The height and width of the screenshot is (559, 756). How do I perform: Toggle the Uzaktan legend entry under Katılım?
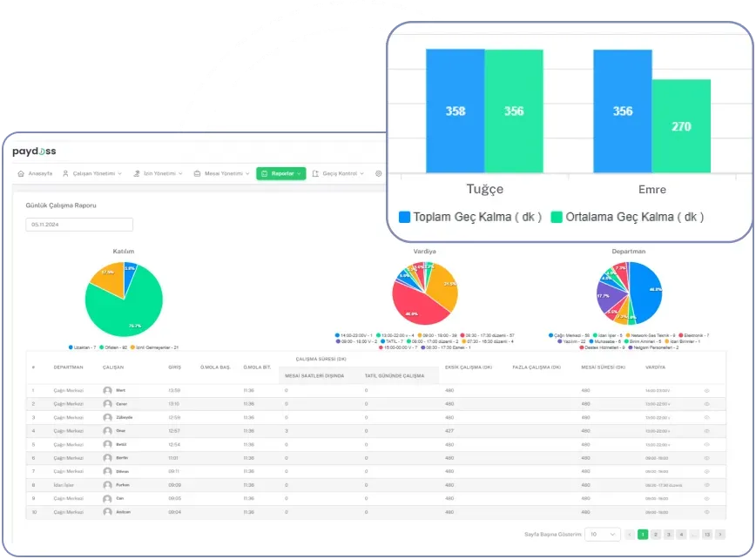point(83,347)
